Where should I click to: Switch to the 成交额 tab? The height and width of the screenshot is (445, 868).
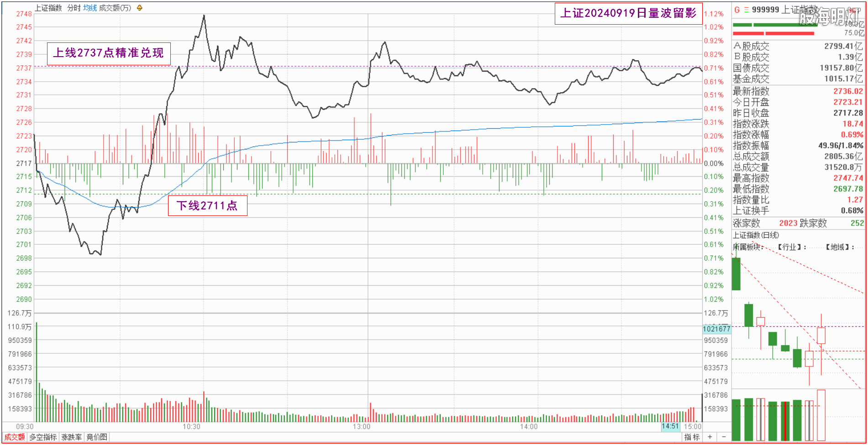(x=15, y=437)
